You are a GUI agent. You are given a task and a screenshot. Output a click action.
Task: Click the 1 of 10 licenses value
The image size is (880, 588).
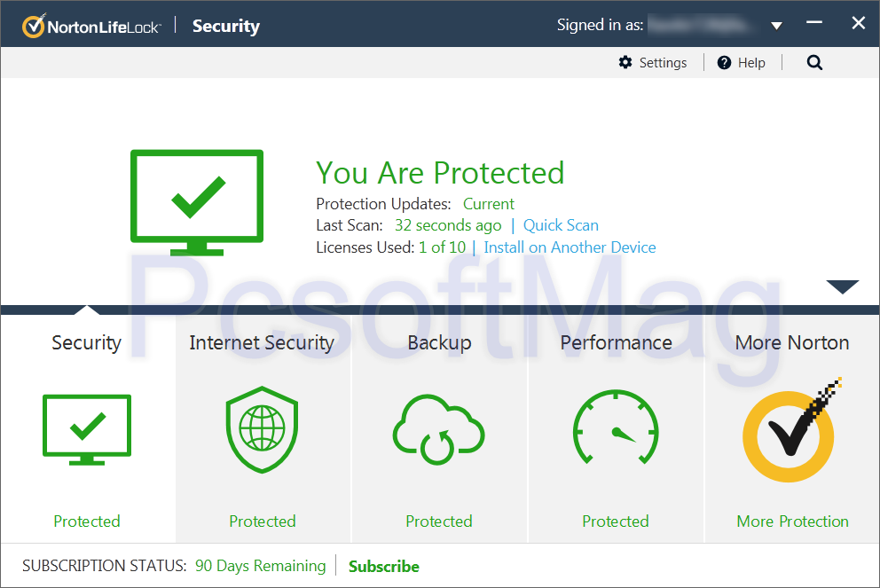tap(443, 247)
